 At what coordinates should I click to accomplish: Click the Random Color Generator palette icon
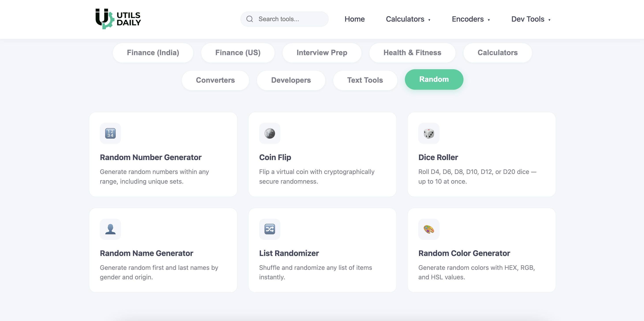pyautogui.click(x=429, y=229)
